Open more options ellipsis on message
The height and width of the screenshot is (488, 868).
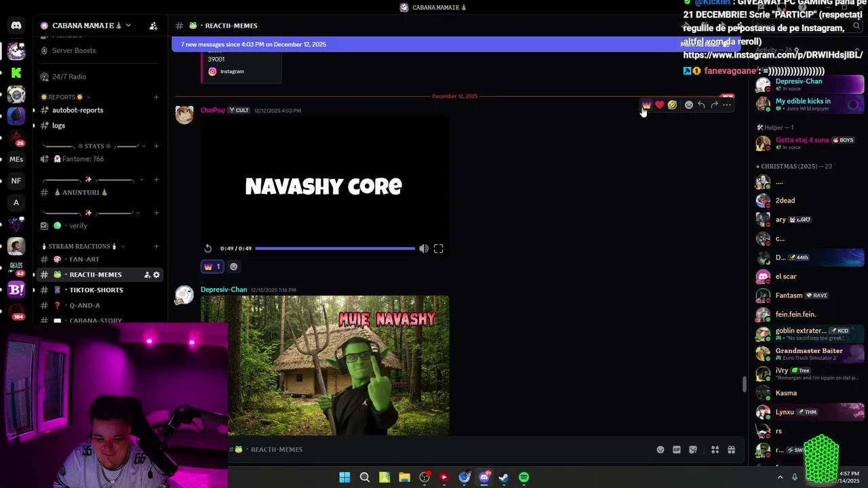[x=727, y=105]
